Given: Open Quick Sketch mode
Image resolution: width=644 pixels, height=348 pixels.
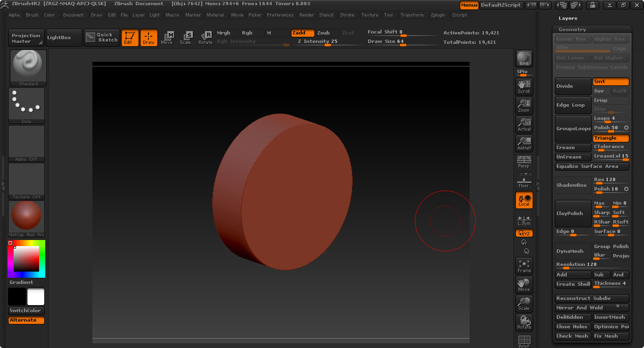Looking at the screenshot, I should 102,38.
